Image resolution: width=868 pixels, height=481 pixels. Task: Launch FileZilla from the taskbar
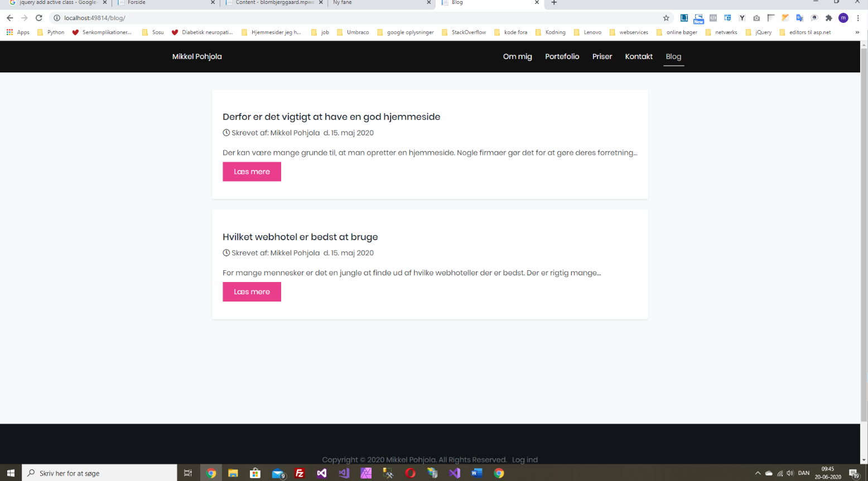coord(300,473)
